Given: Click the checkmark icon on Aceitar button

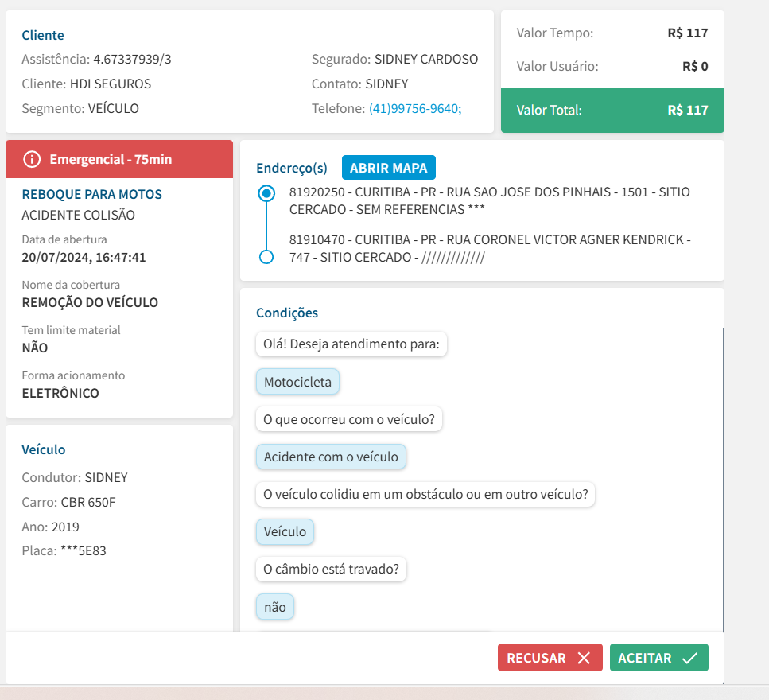Looking at the screenshot, I should [689, 658].
